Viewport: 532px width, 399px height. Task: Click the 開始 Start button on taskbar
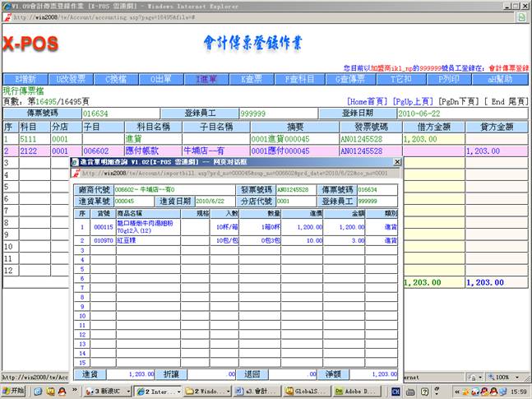coord(14,392)
